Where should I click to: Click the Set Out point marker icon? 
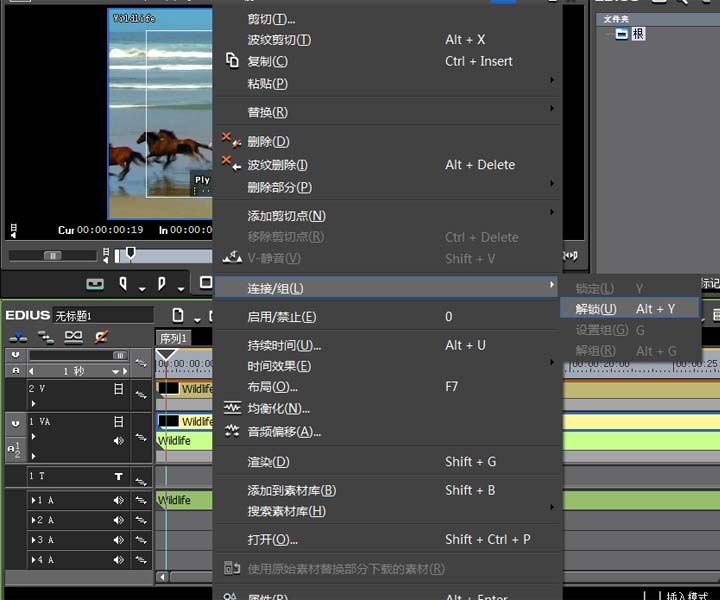point(161,284)
